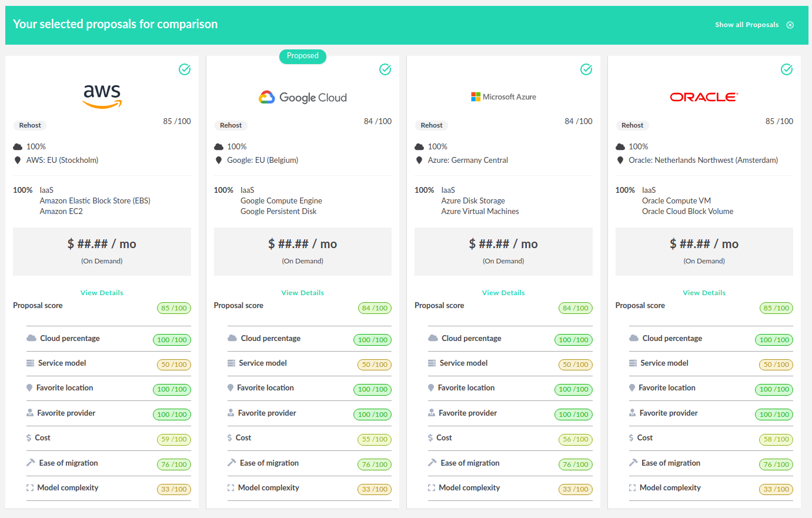Click Rehost tag on Azure card
The width and height of the screenshot is (812, 518).
click(x=432, y=125)
